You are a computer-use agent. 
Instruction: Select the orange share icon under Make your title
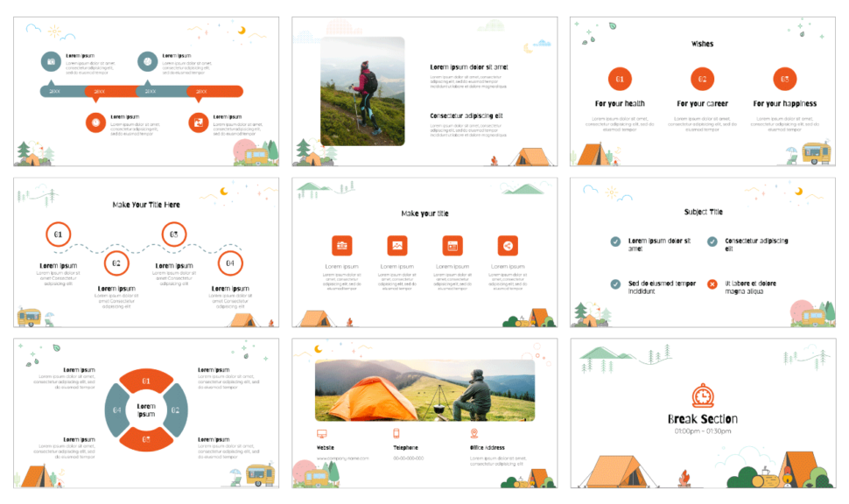point(509,246)
